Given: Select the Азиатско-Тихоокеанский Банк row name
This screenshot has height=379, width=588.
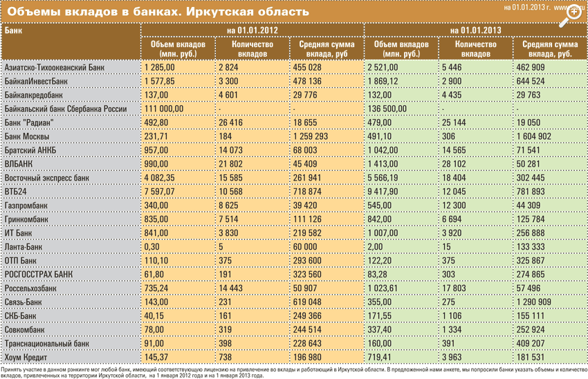Looking at the screenshot, I should (x=55, y=68).
